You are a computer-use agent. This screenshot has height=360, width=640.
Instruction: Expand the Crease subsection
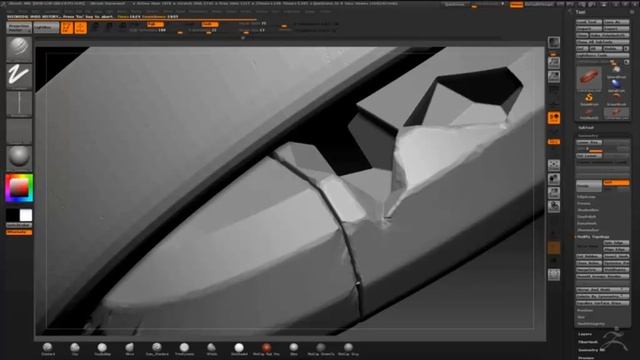pyautogui.click(x=584, y=203)
